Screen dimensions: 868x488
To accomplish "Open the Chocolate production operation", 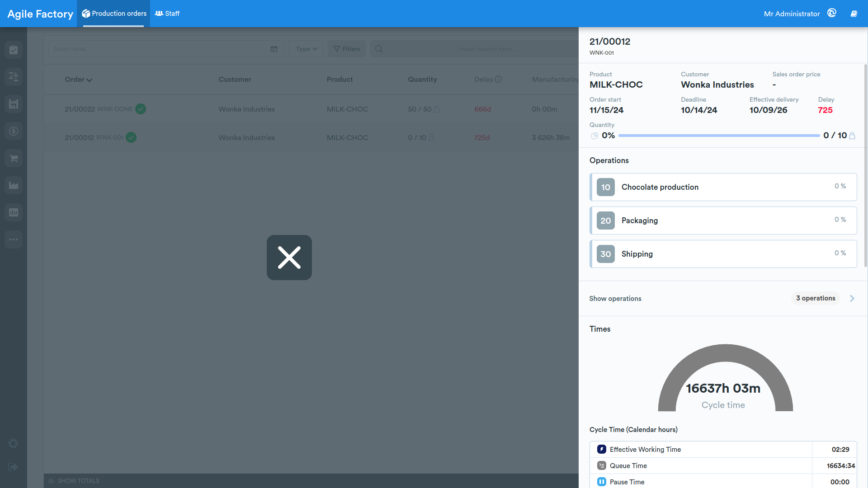I will (723, 187).
